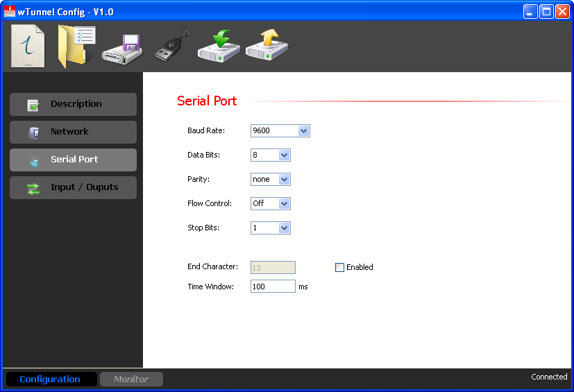Viewport: 574px width, 392px height.
Task: Click the new document script icon
Action: click(28, 46)
